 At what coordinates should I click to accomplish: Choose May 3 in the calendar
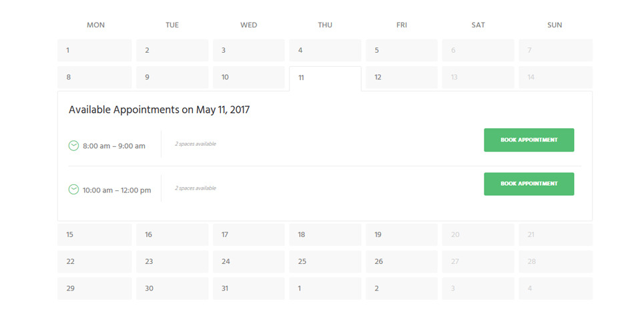click(x=249, y=50)
